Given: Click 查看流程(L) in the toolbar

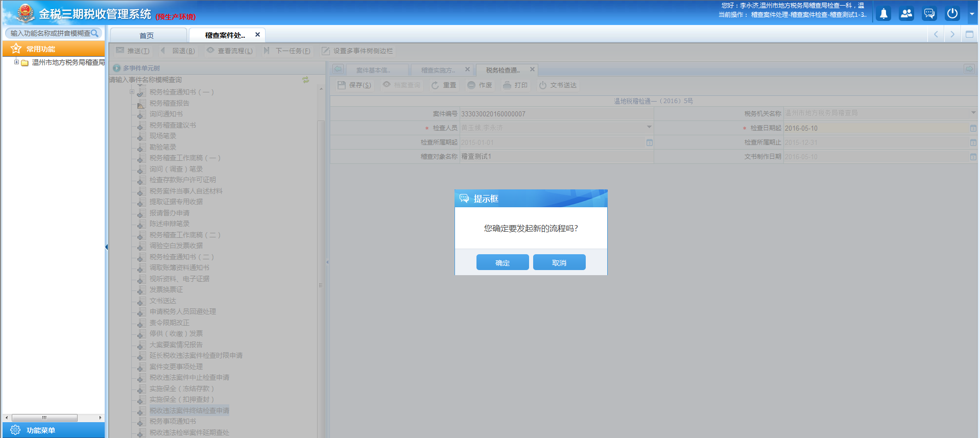Looking at the screenshot, I should (x=230, y=51).
